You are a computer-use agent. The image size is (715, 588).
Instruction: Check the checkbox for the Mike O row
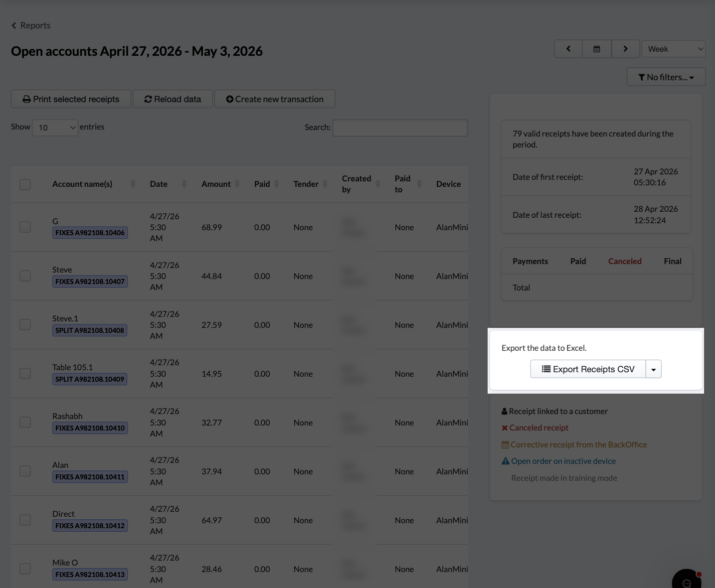pos(25,568)
